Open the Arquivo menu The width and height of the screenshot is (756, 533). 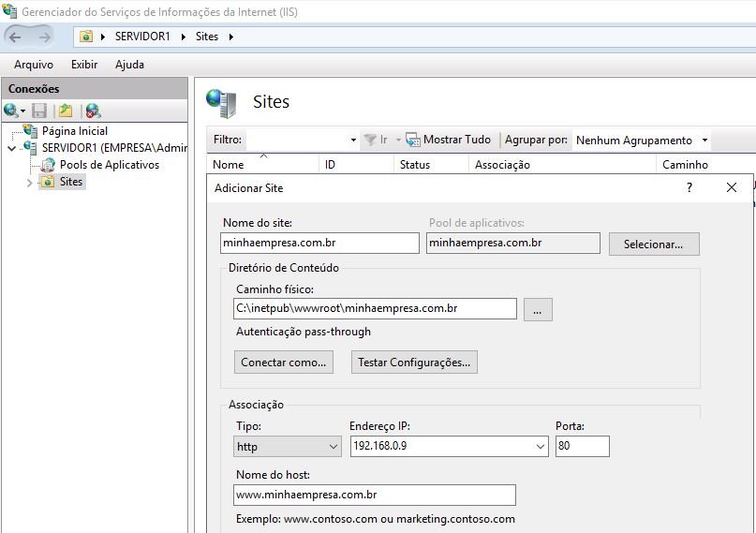34,65
